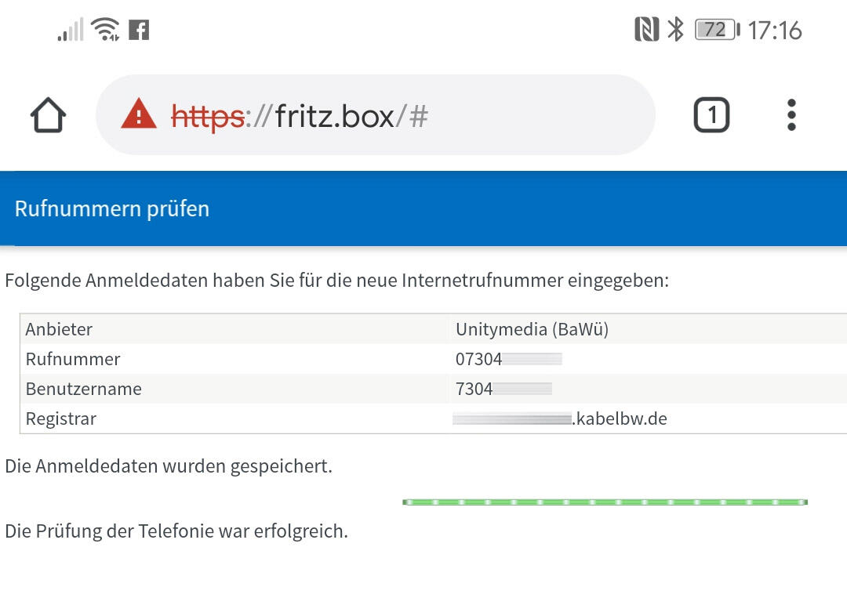This screenshot has height=616, width=847.
Task: Select the Rufnummer value starting with 07304
Action: pos(508,359)
